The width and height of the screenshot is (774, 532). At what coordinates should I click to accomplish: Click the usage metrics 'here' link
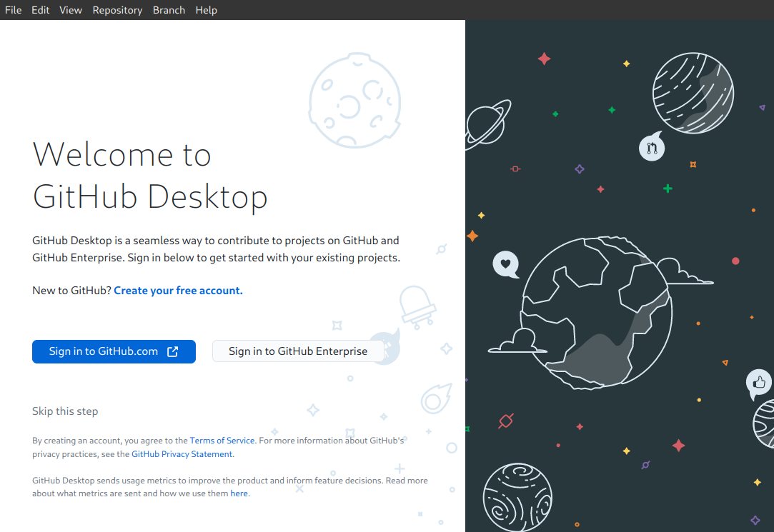pos(239,493)
